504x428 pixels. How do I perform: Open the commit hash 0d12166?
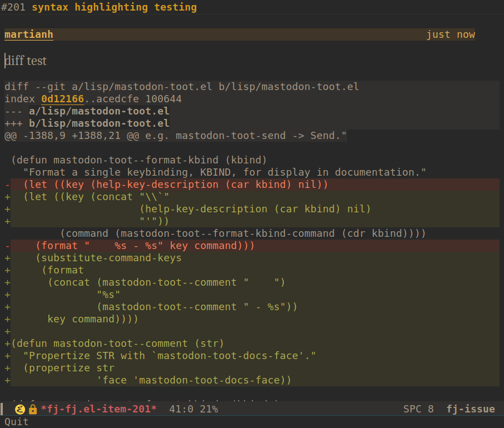[62, 98]
